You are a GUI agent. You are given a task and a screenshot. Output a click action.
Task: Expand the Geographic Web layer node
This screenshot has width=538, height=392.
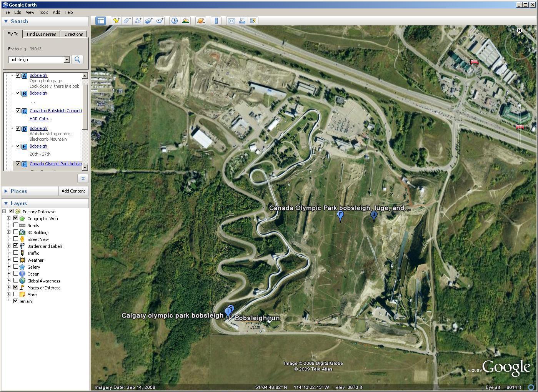coord(8,218)
